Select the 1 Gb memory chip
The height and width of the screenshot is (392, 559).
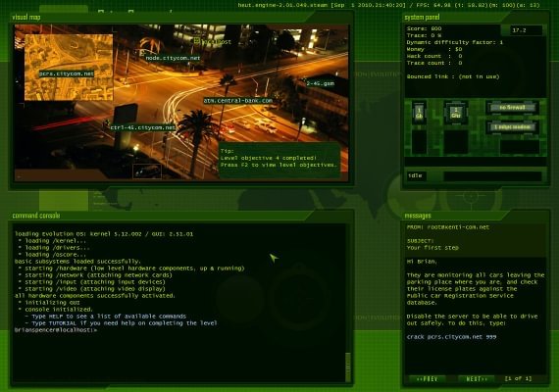click(x=420, y=113)
